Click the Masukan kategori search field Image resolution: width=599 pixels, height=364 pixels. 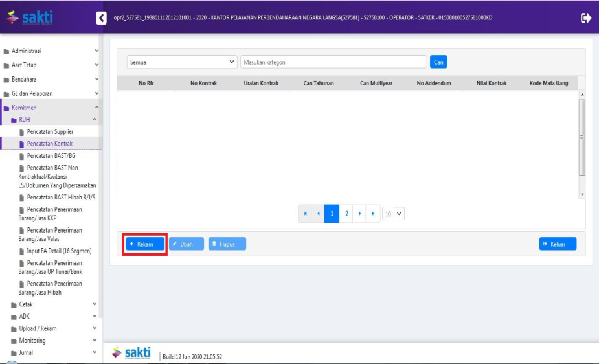tap(333, 62)
